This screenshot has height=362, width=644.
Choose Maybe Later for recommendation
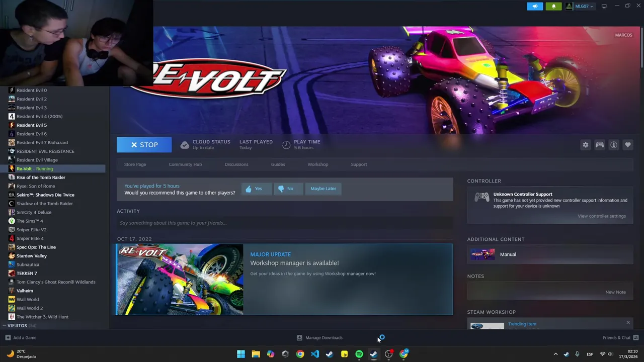(323, 189)
